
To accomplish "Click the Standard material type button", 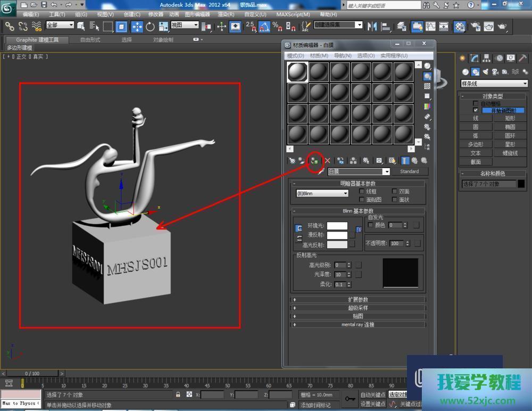I will (410, 171).
